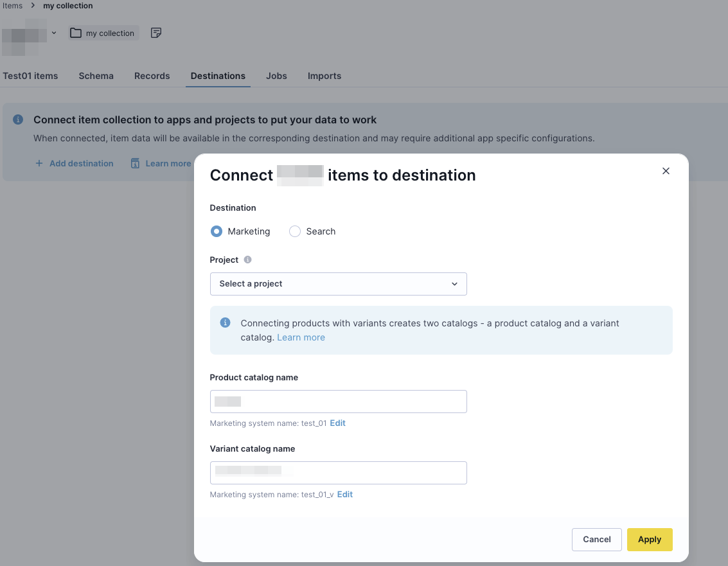Viewport: 728px width, 566px height.
Task: Click the 'Variant catalog name' label
Action: point(252,449)
